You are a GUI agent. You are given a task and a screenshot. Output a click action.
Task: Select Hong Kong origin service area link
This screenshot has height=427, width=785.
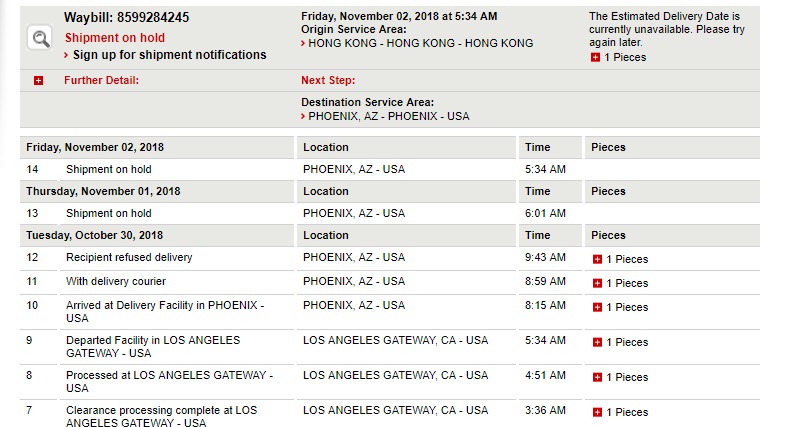coord(421,44)
